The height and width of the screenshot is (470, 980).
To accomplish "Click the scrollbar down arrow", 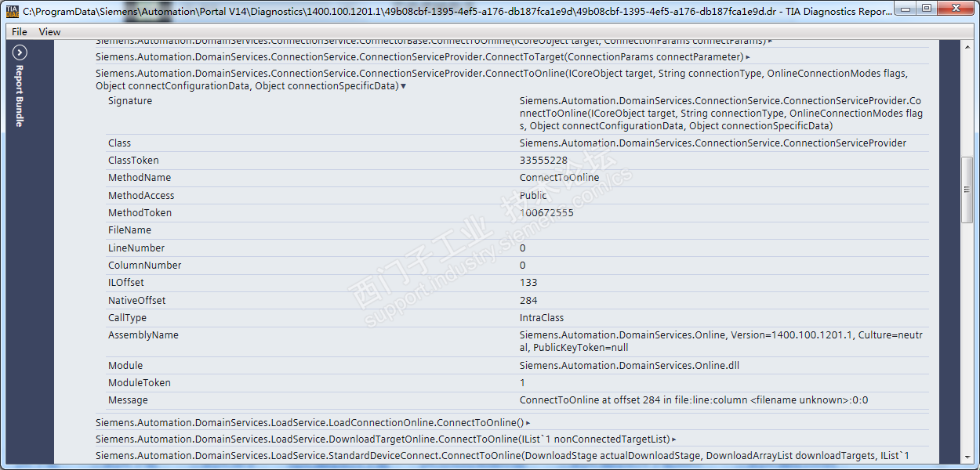I will click(x=967, y=458).
